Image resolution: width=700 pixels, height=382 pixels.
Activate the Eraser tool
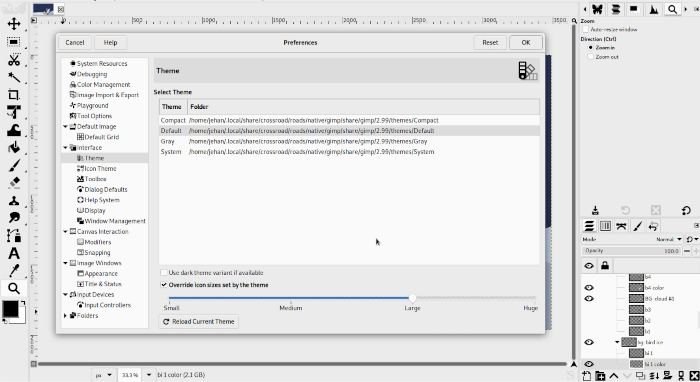coord(14,183)
